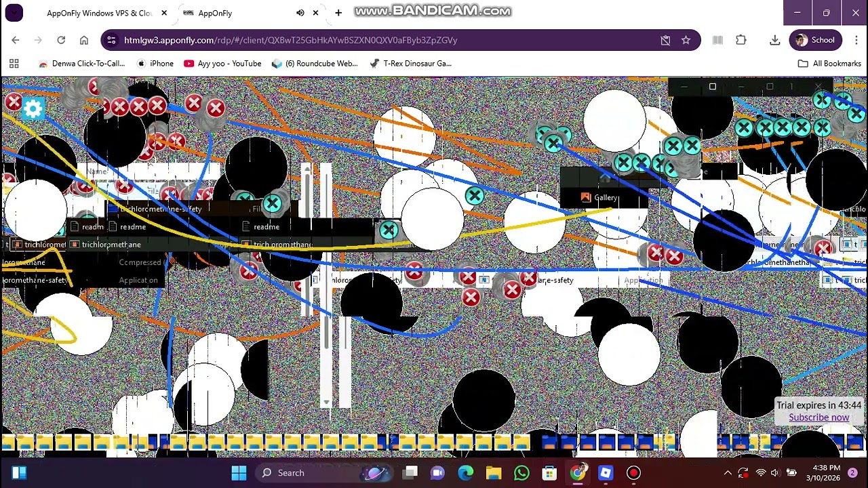Open the notification center badge
The image size is (868, 488).
(852, 473)
